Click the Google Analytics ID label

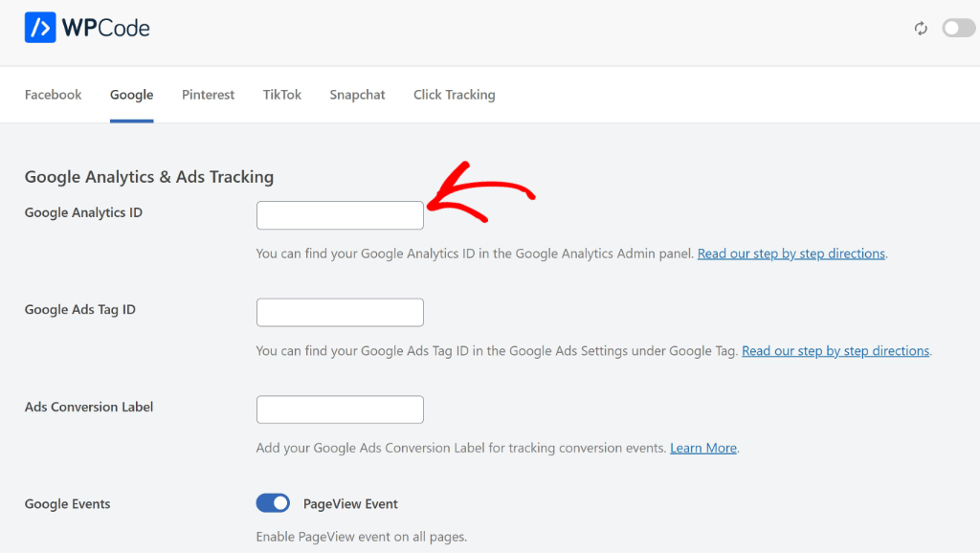tap(84, 212)
